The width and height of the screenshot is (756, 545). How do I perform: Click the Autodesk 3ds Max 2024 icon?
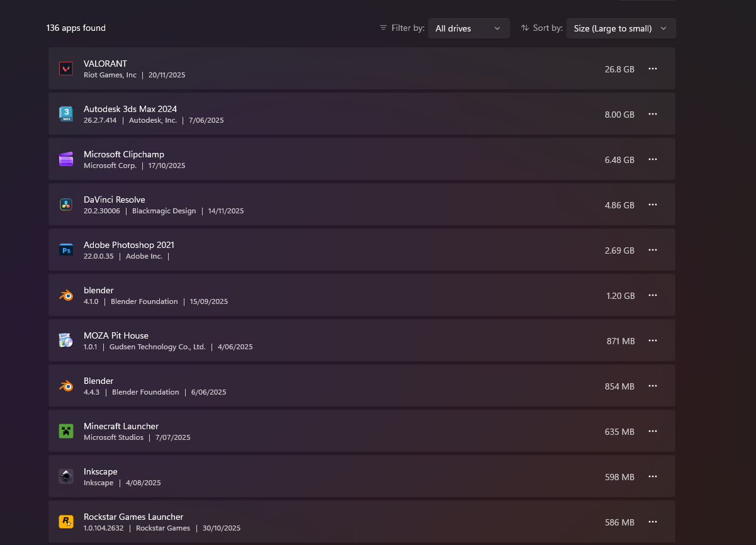pos(66,114)
